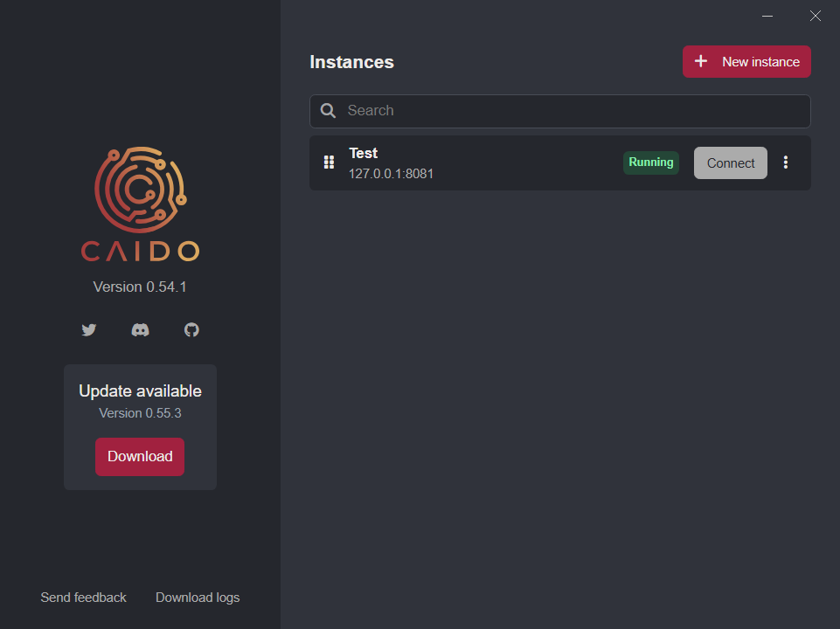Click the Running status badge
This screenshot has width=840, height=629.
click(x=651, y=162)
